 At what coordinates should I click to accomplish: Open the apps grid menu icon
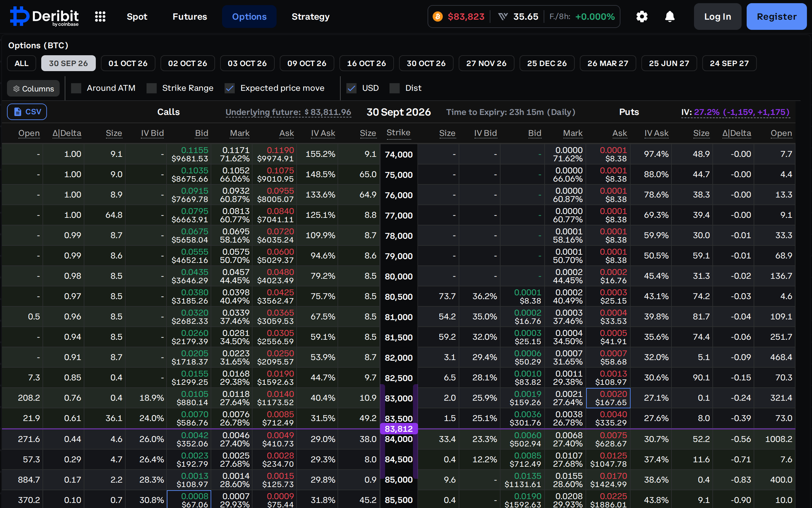(x=100, y=17)
